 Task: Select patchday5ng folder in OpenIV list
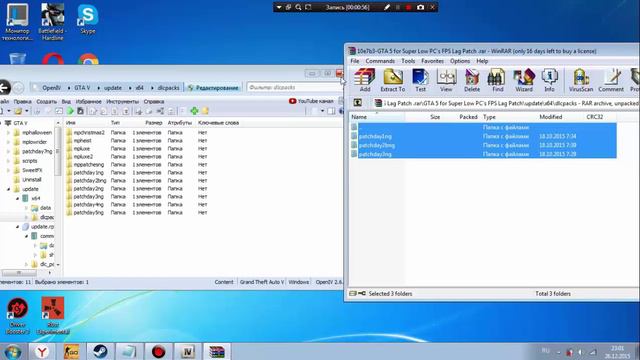click(x=84, y=213)
